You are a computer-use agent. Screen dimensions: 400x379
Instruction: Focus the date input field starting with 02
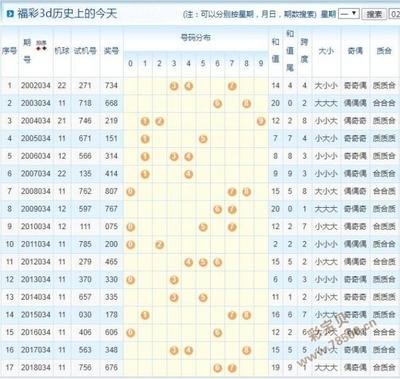394,14
